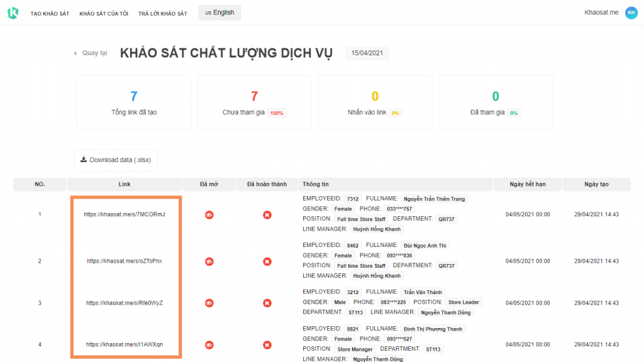Click the Khaosat.me account name
Screen dimensions: 644x362
point(601,13)
